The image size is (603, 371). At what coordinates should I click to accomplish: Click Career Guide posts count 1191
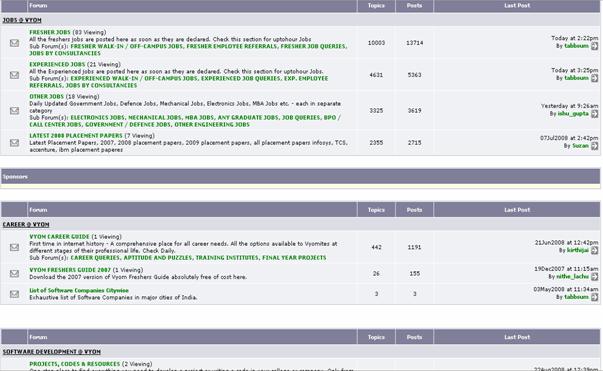click(414, 247)
